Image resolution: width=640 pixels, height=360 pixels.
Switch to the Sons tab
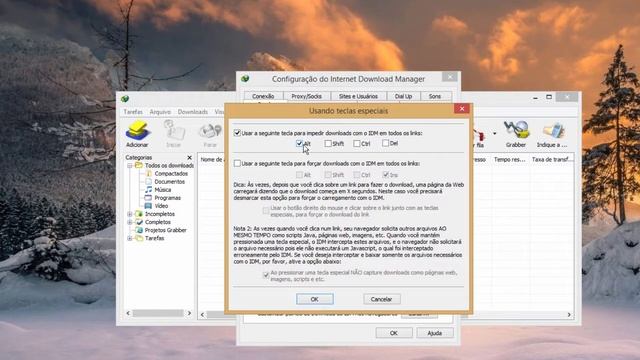pyautogui.click(x=435, y=96)
